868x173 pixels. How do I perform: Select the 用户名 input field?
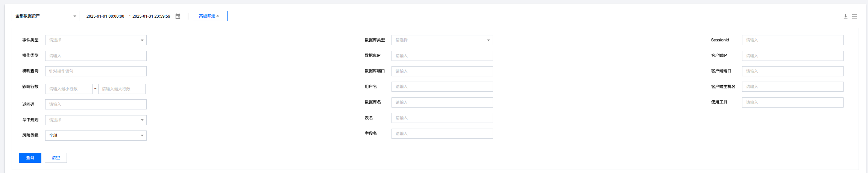pyautogui.click(x=442, y=87)
